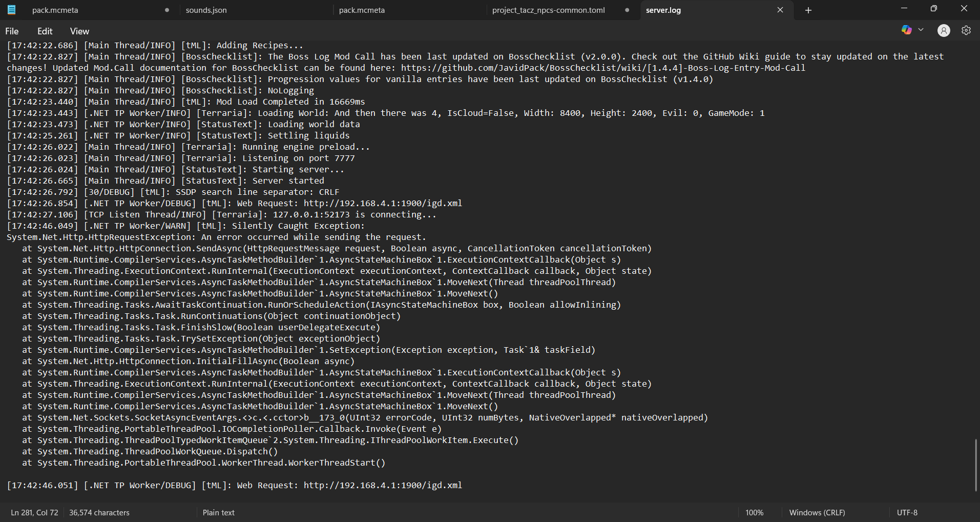Click igd.xml URL on the 17:42:26.854 line
This screenshot has height=522, width=980.
pyautogui.click(x=383, y=204)
